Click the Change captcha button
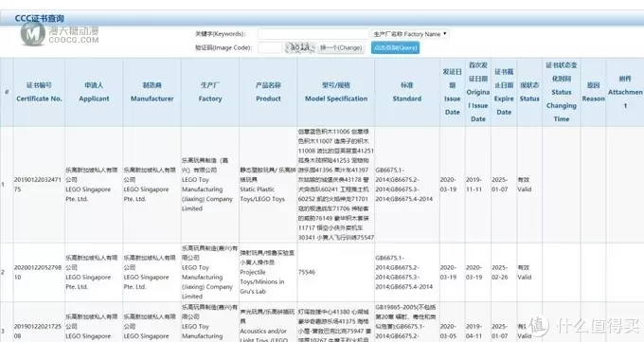The image size is (644, 342). pos(341,47)
